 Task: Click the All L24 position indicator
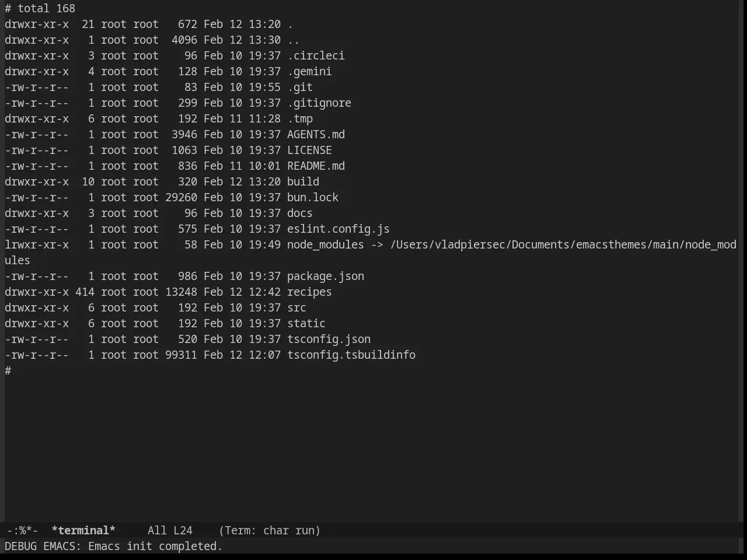click(170, 530)
